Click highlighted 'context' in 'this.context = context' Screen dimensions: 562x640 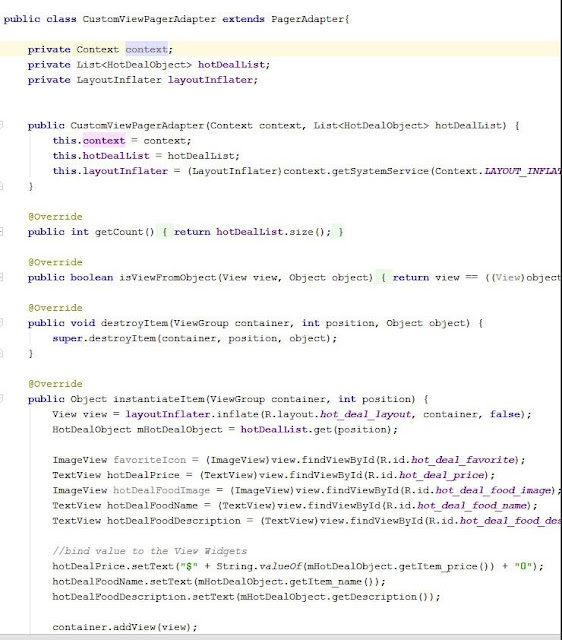104,140
